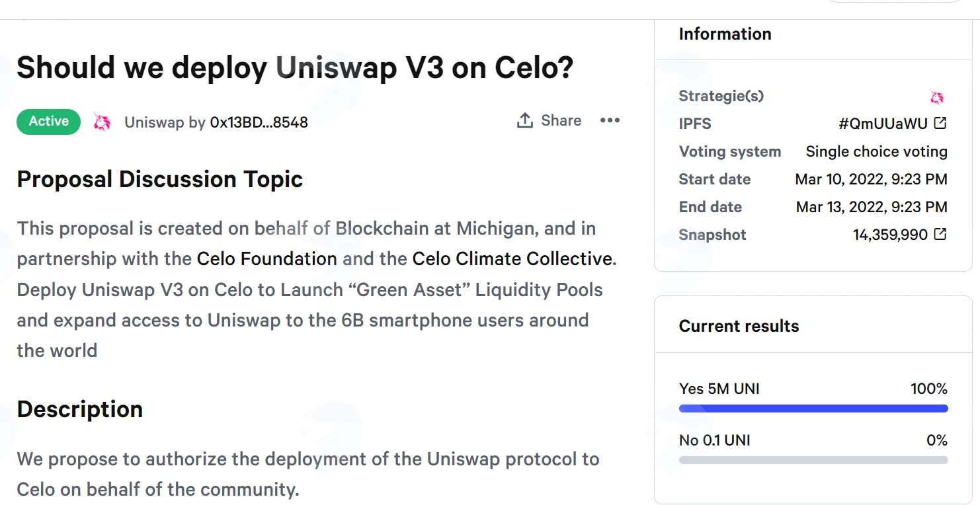The width and height of the screenshot is (980, 505).
Task: Open the Uniswap space name link
Action: [x=154, y=122]
